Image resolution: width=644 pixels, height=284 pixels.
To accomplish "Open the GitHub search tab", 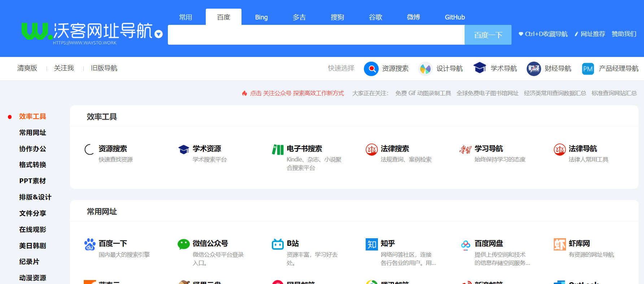I will [455, 17].
